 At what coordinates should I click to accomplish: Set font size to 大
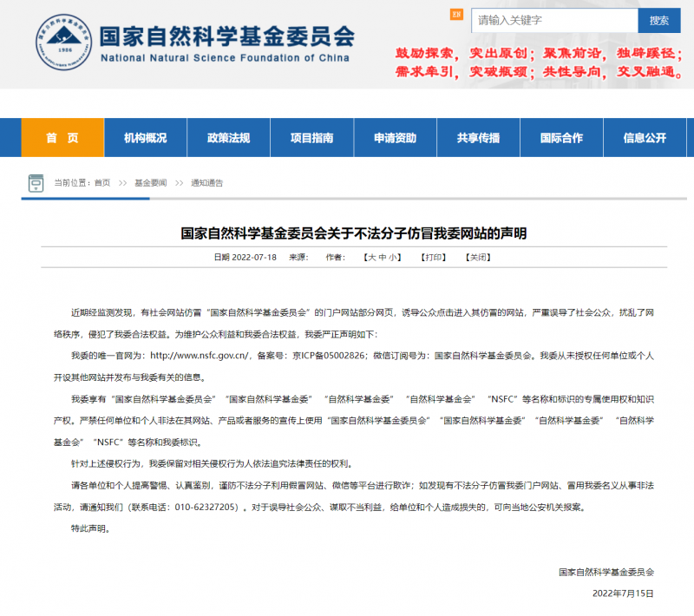[372, 258]
